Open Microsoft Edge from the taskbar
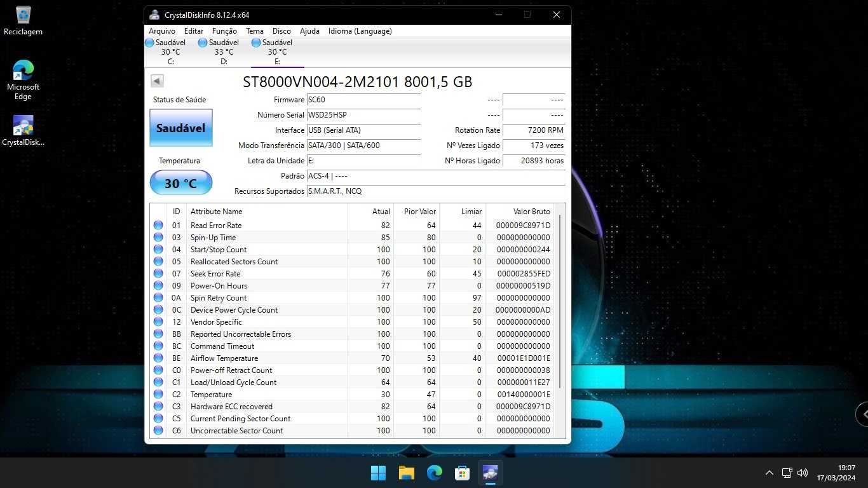Viewport: 868px width, 488px height. coord(434,473)
